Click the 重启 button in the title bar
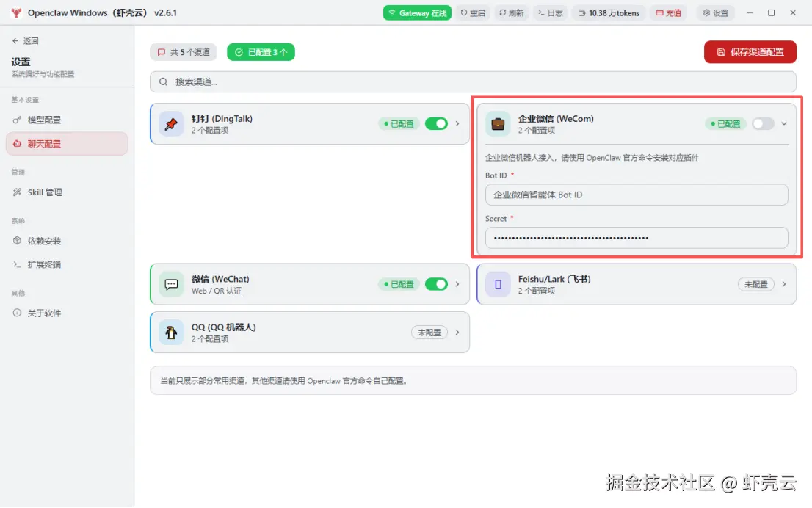 point(473,13)
